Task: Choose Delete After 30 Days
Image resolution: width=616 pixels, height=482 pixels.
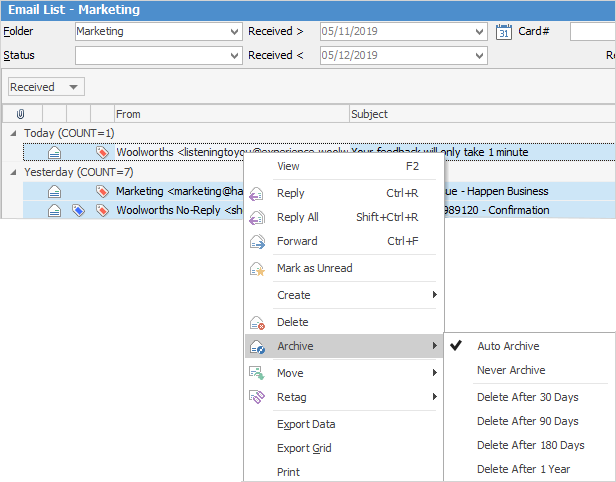Action: click(x=527, y=397)
